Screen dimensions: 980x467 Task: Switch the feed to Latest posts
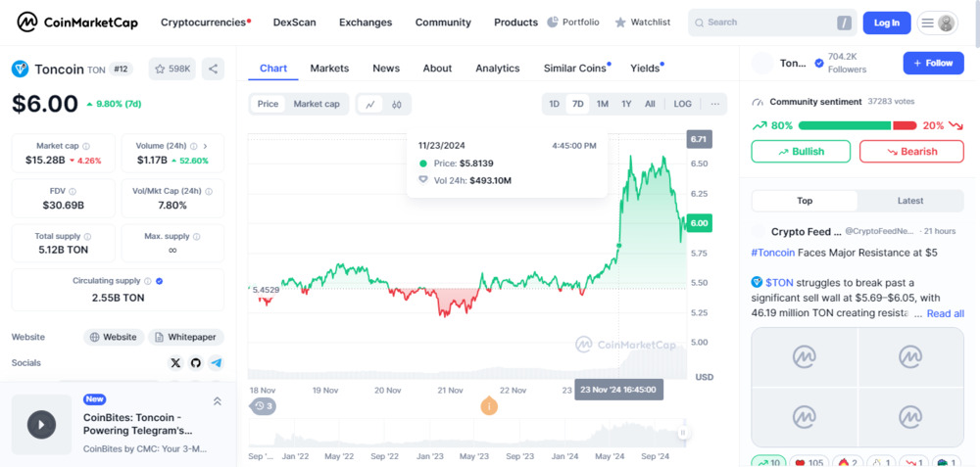pyautogui.click(x=910, y=201)
